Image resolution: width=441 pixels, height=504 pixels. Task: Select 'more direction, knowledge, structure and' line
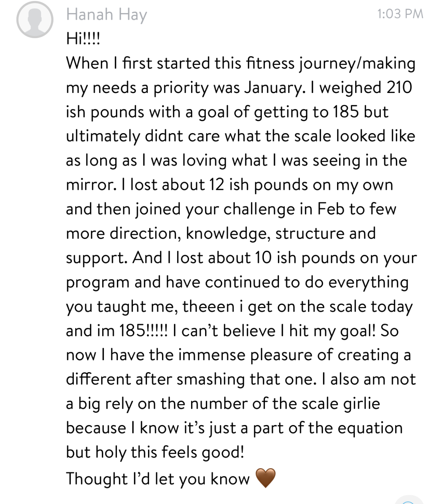coord(221,234)
